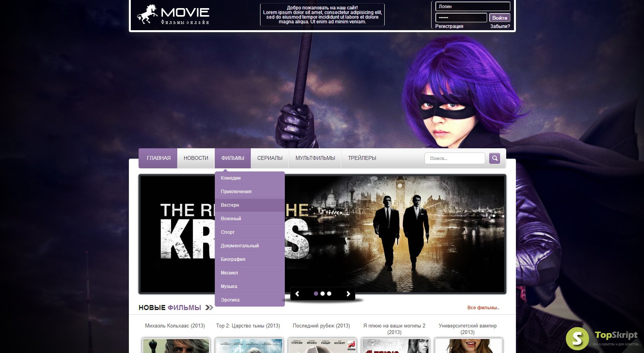Screen dimensions: 644x353
Task: Open the Биография genre entry
Action: pyautogui.click(x=250, y=259)
